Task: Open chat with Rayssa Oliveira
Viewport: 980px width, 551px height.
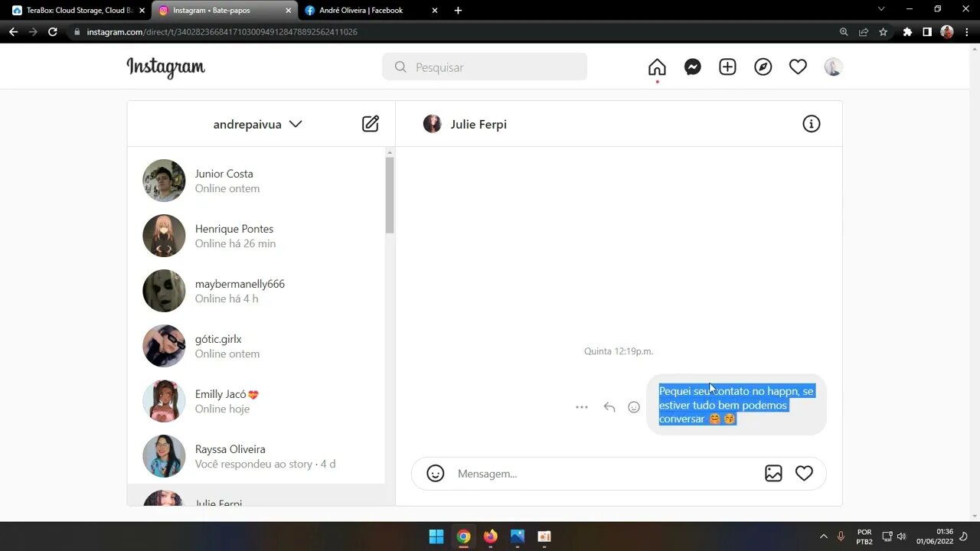Action: [x=256, y=456]
